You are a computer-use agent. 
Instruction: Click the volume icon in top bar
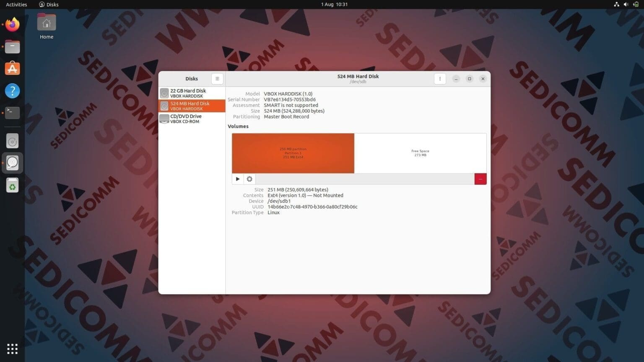click(626, 4)
